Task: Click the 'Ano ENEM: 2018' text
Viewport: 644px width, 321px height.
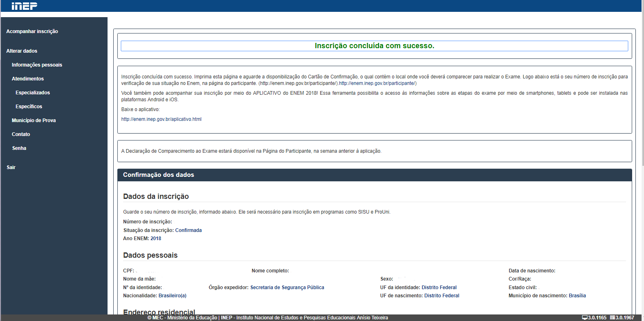Action: click(x=142, y=239)
